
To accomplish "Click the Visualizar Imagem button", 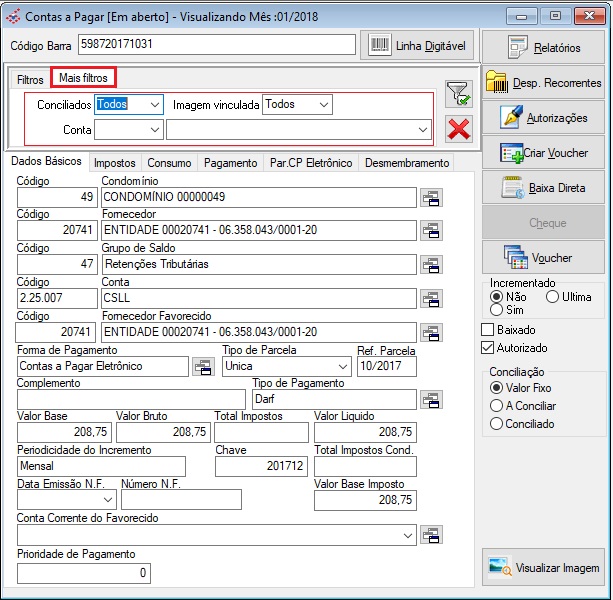I will click(544, 567).
